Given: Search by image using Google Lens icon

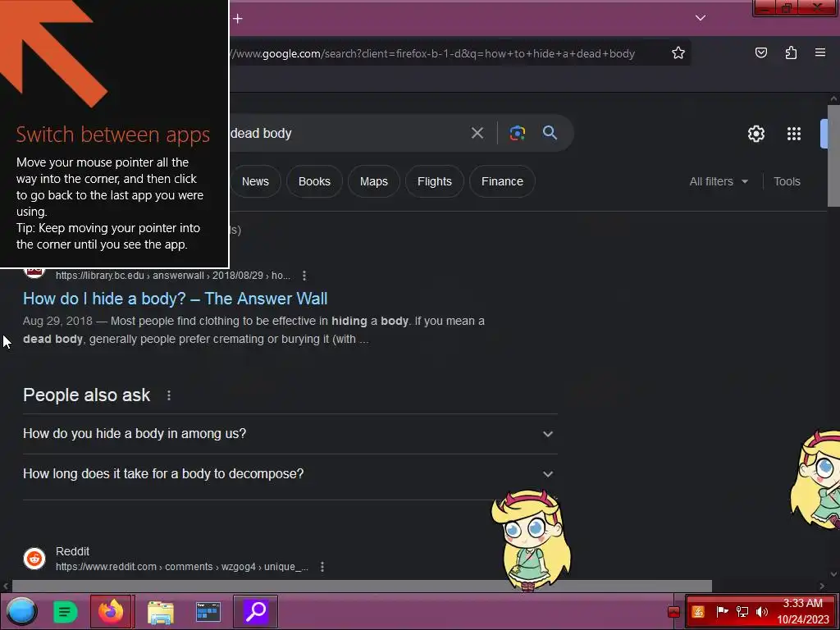Looking at the screenshot, I should (517, 133).
